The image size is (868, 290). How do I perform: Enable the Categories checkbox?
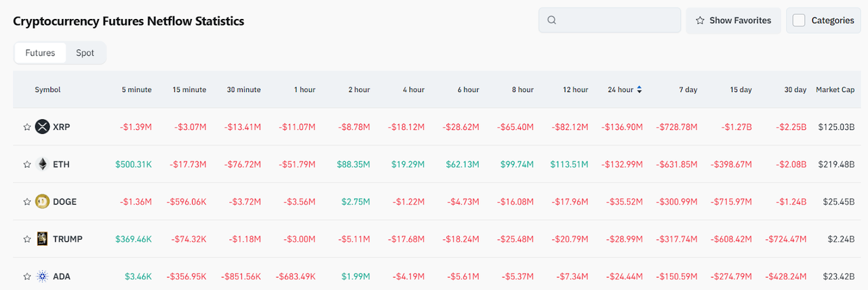click(799, 20)
